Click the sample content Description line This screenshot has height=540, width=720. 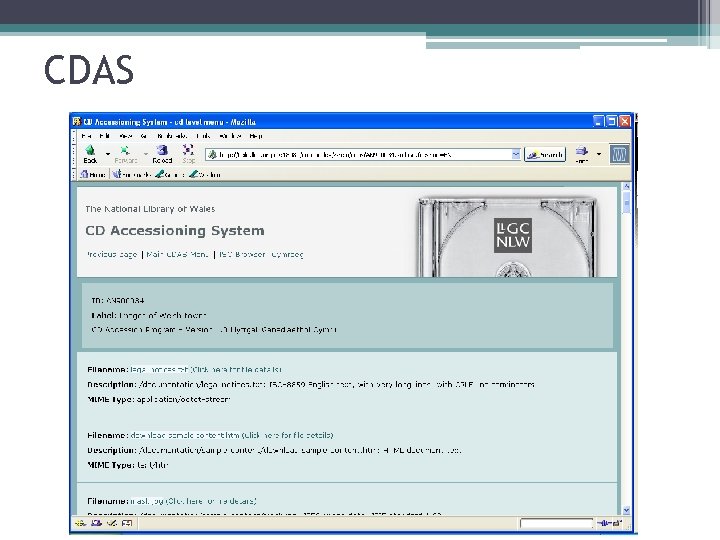tap(274, 450)
